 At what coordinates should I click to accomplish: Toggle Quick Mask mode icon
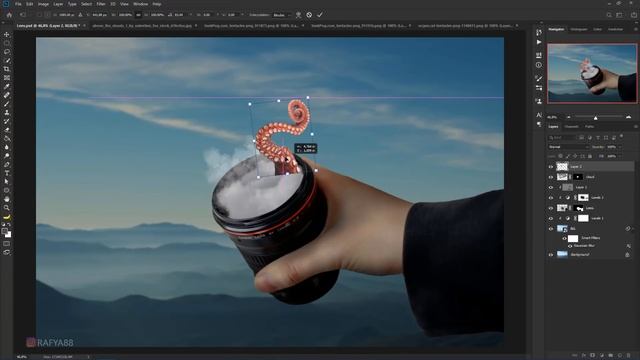[x=7, y=244]
